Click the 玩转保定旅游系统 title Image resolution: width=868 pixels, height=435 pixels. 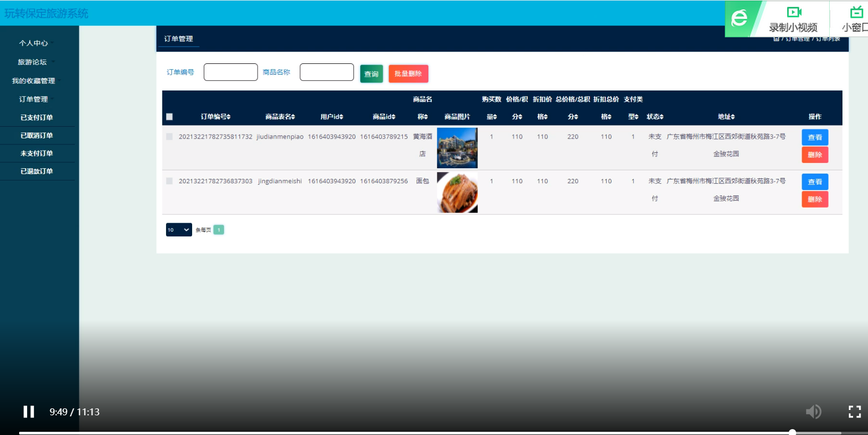coord(46,13)
